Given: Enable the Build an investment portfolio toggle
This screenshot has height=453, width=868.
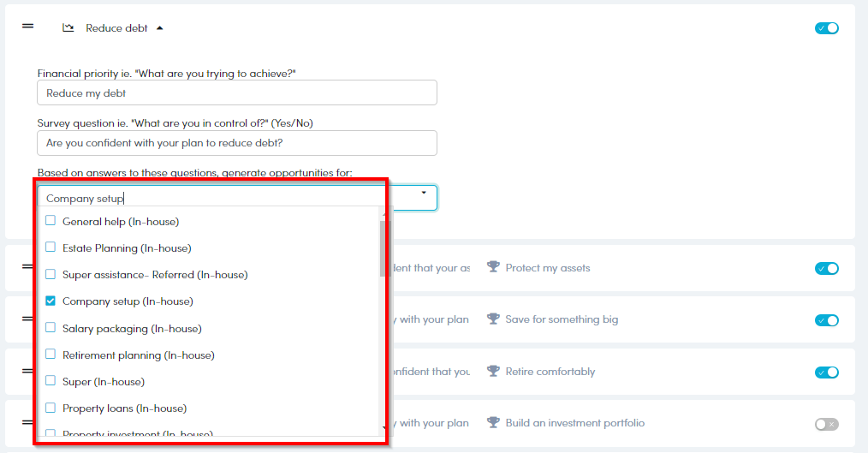Looking at the screenshot, I should point(826,424).
